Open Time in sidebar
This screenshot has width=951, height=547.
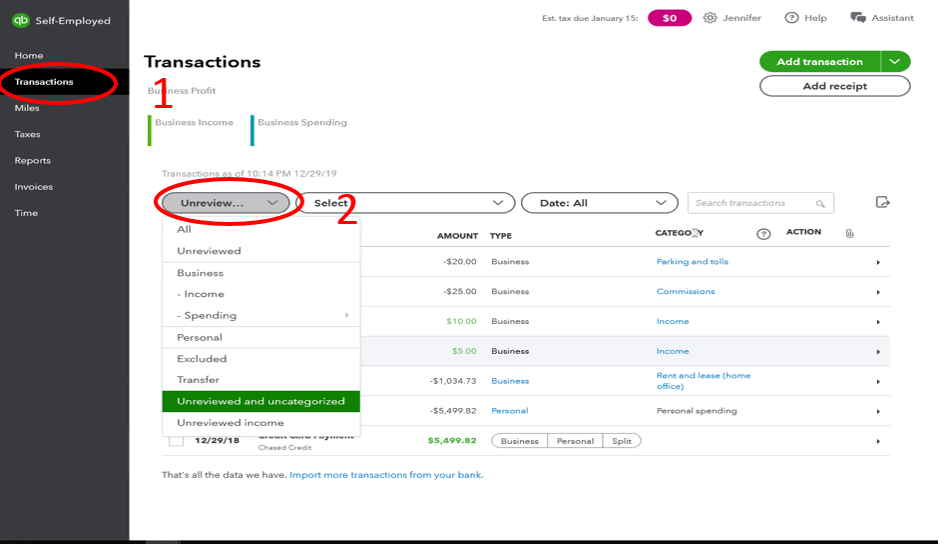[26, 213]
